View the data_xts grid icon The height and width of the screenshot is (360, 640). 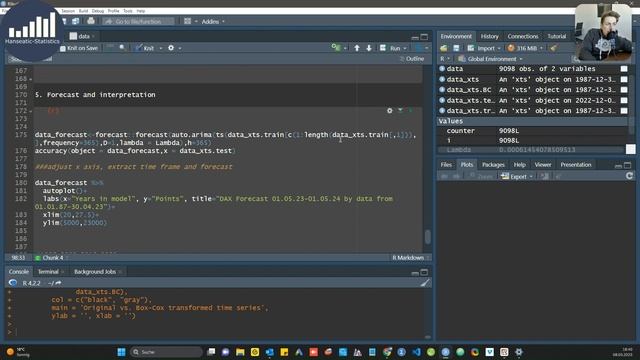(624, 80)
